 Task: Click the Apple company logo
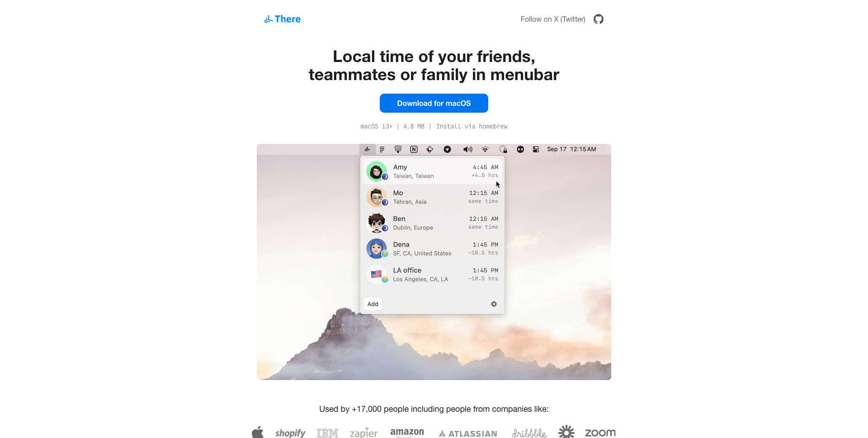(258, 432)
